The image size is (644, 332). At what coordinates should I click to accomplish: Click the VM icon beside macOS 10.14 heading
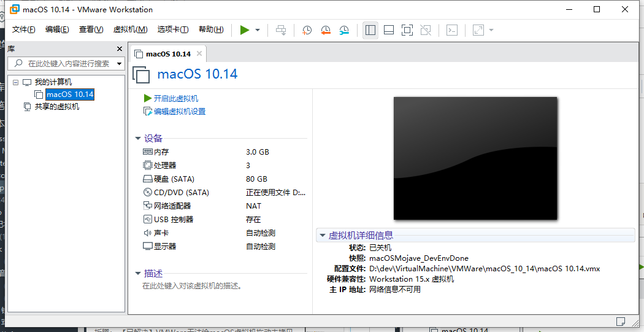coord(141,74)
